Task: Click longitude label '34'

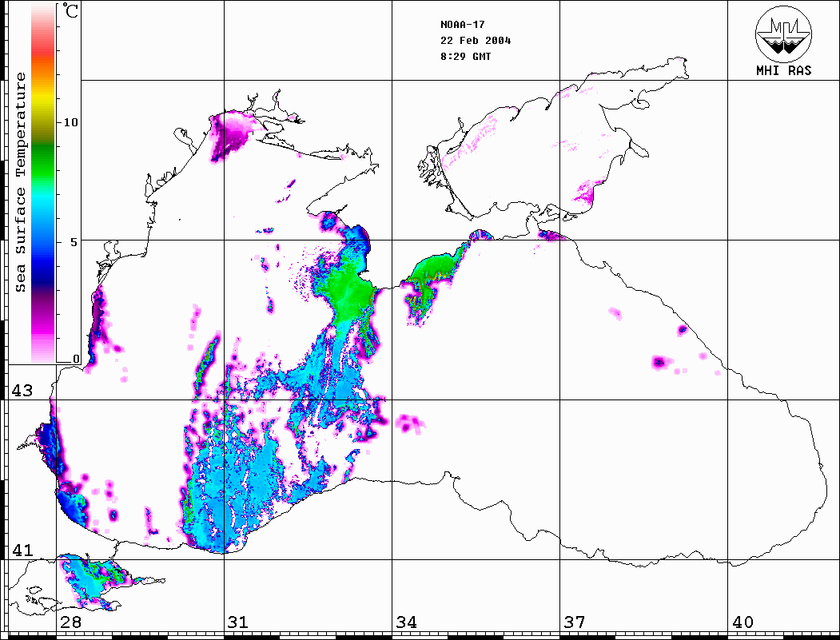Action: coord(406,622)
